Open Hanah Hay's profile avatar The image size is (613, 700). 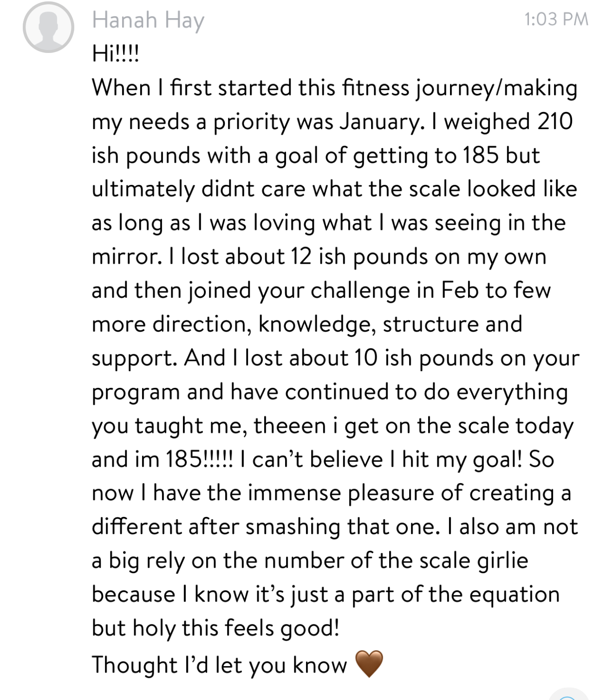[48, 27]
